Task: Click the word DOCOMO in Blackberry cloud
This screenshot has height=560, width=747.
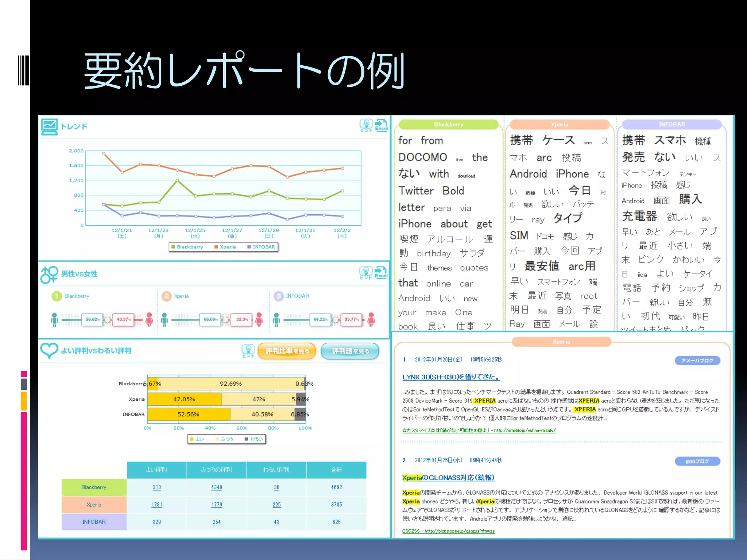Action: [422, 157]
